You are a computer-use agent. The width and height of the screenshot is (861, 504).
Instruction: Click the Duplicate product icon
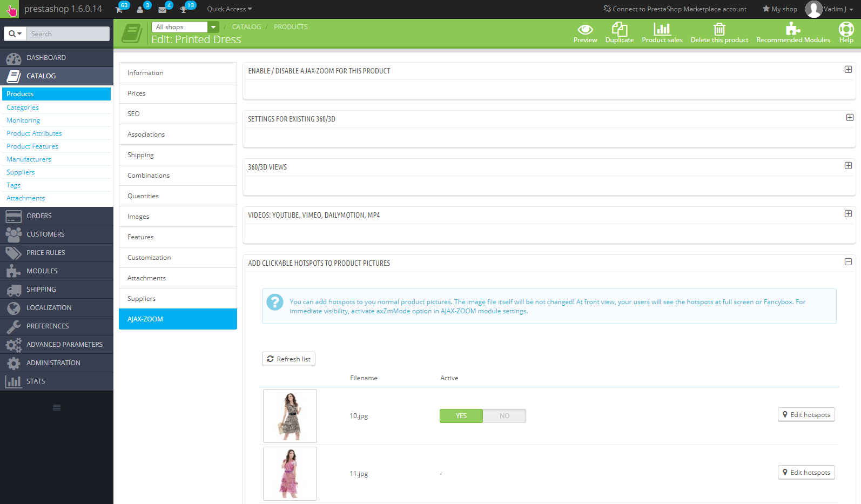click(x=619, y=29)
